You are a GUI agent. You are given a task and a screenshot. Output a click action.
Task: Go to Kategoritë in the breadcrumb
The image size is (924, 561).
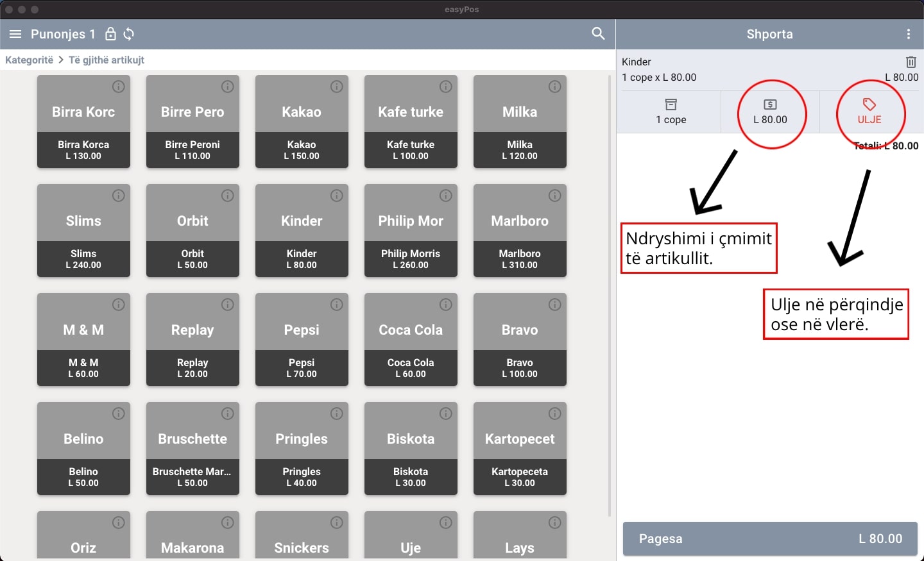[x=30, y=60]
